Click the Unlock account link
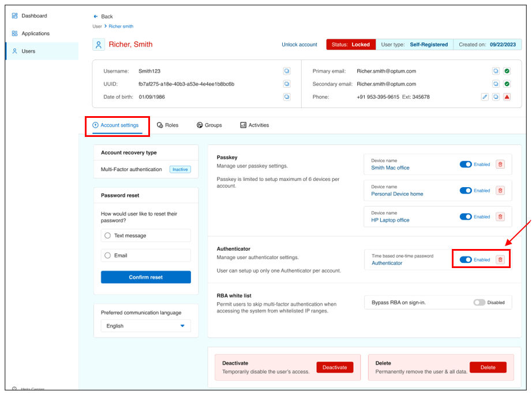Viewport: 532px width, 394px height. click(299, 44)
